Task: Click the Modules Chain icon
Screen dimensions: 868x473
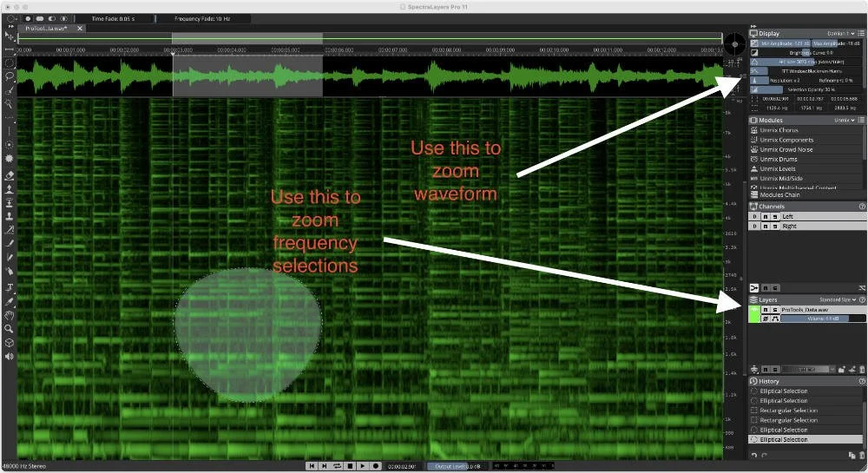Action: (754, 194)
